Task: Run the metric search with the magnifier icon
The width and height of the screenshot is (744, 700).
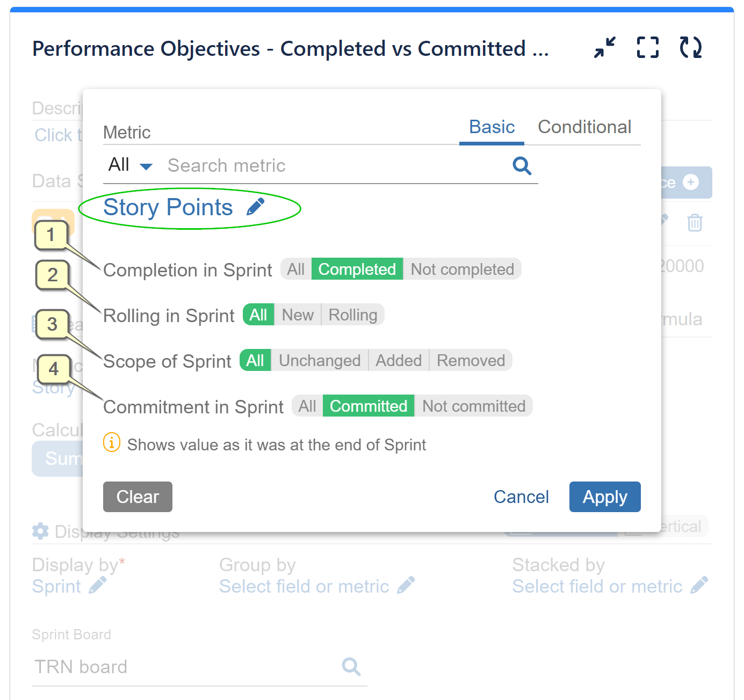Action: 522,166
